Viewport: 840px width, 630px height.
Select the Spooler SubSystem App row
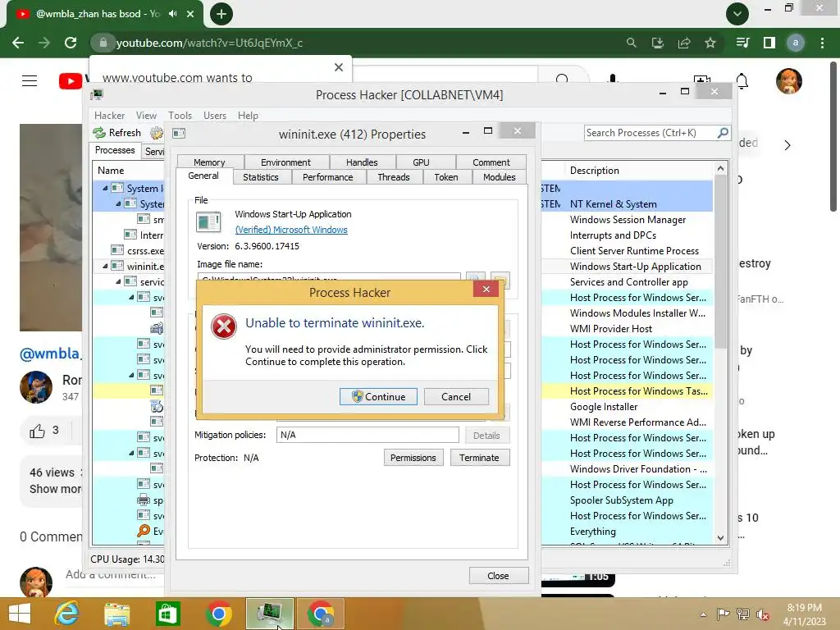622,500
